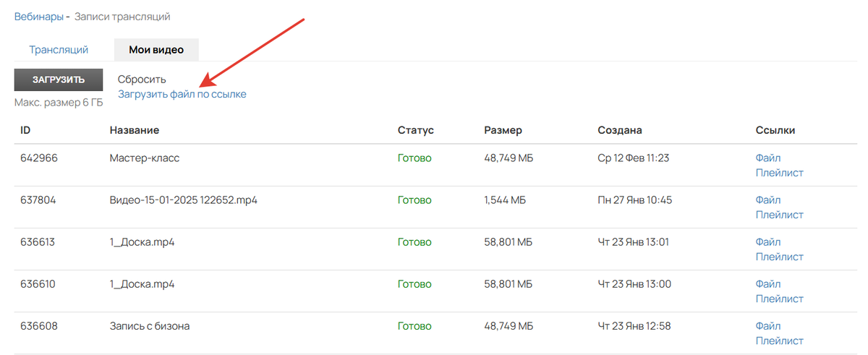Click the Название column header
Screen dimensions: 868x355
(135, 130)
